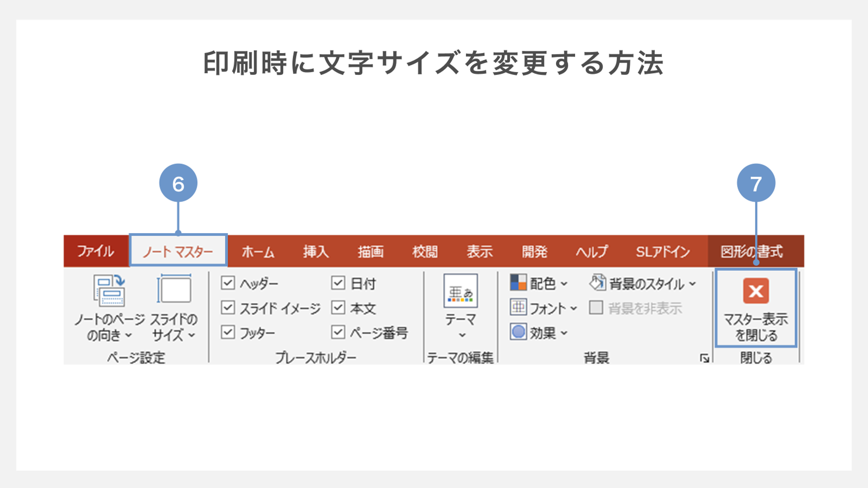This screenshot has width=868, height=488.
Task: Expand the 背景のスタイル dropdown arrow
Action: pyautogui.click(x=692, y=284)
